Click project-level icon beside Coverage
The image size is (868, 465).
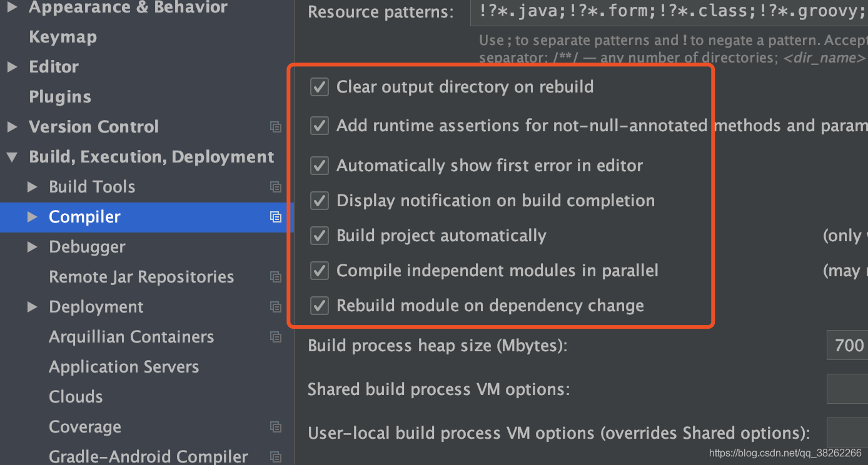click(276, 427)
